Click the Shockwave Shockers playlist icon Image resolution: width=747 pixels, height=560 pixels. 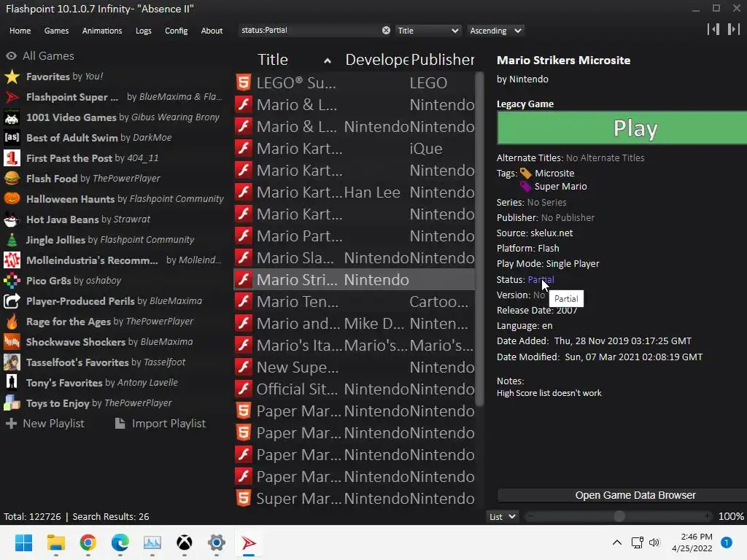(x=12, y=342)
